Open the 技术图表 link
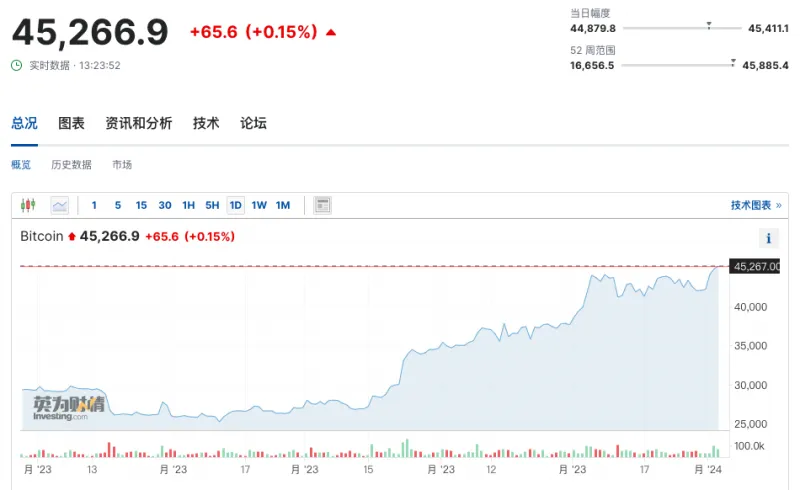The height and width of the screenshot is (490, 800). coord(755,205)
